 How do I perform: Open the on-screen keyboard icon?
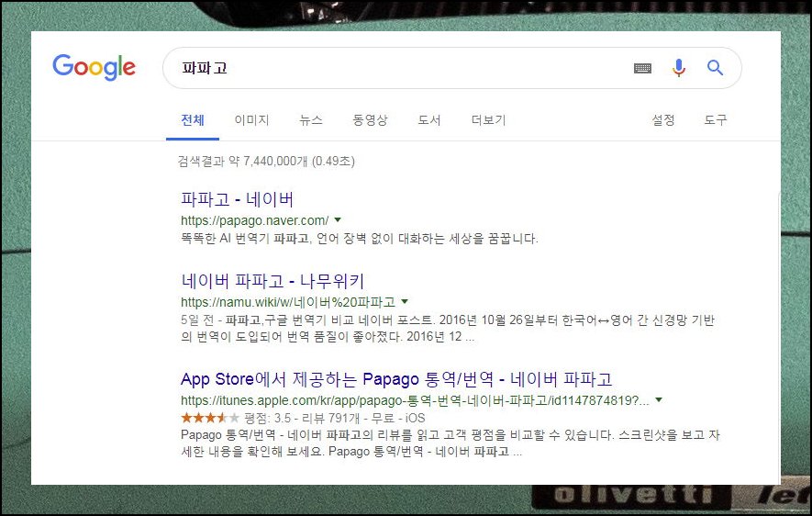[x=642, y=68]
